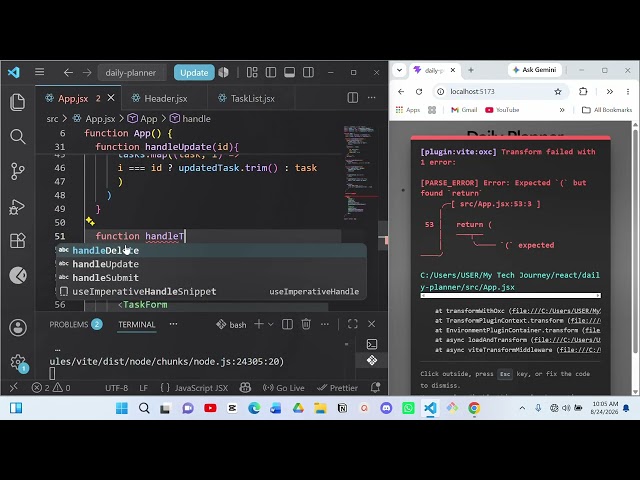Open a new Chrome tab

pyautogui.click(x=471, y=70)
